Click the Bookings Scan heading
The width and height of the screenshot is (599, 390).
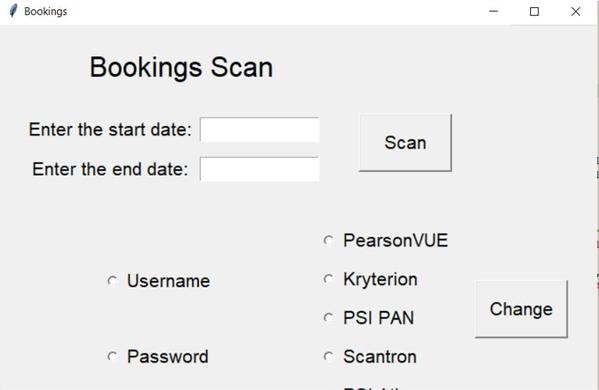(x=181, y=67)
